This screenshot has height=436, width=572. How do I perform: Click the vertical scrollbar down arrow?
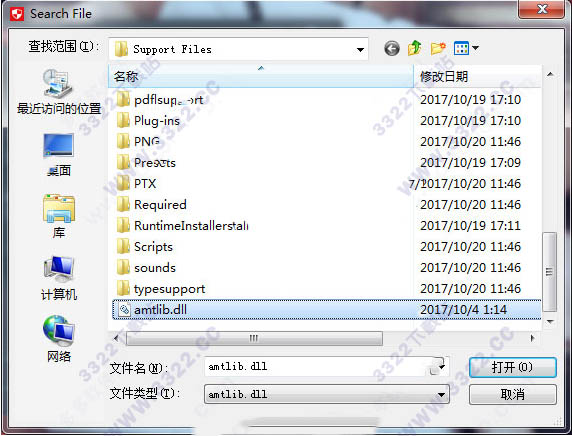[550, 321]
